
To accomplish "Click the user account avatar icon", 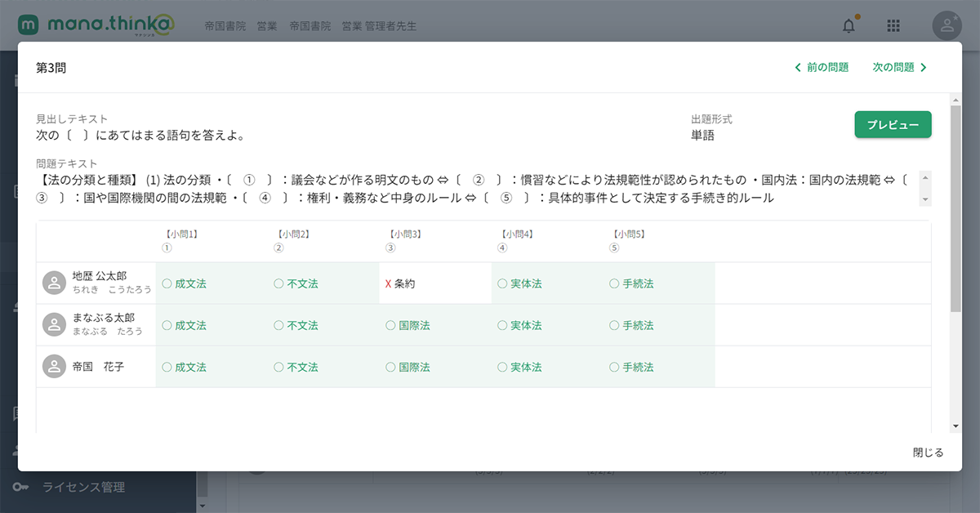I will (x=947, y=26).
